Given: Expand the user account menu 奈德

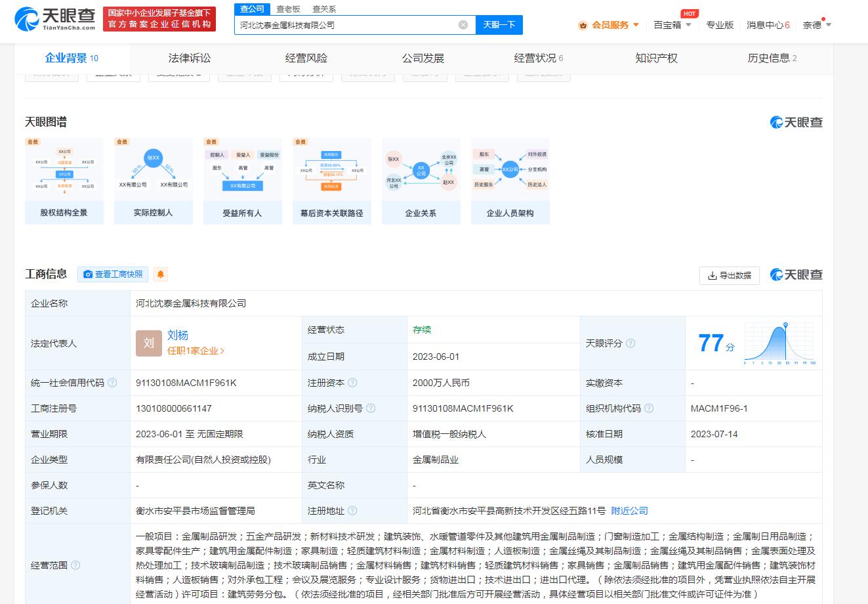Looking at the screenshot, I should [817, 25].
